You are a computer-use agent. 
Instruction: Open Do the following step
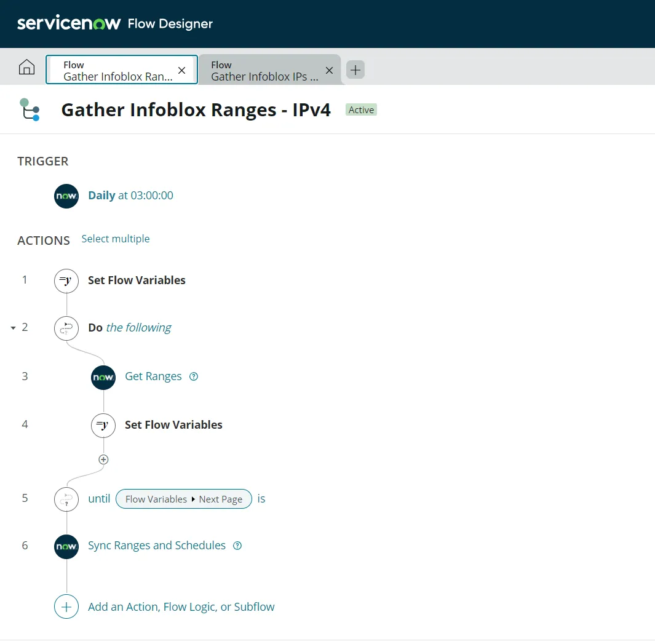[x=130, y=328]
